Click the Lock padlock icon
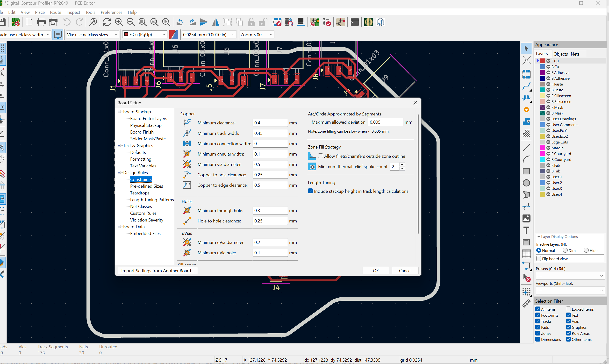609x364 pixels. tap(251, 22)
